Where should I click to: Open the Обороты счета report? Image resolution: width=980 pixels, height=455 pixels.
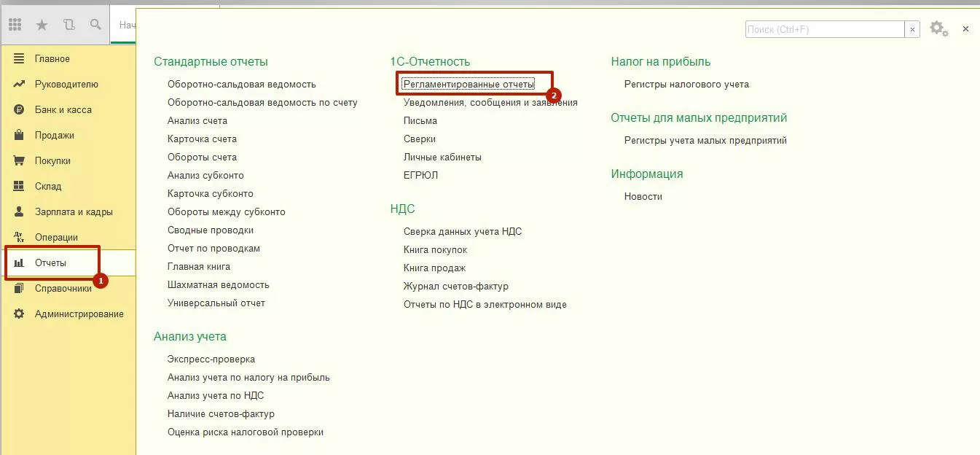tap(202, 157)
